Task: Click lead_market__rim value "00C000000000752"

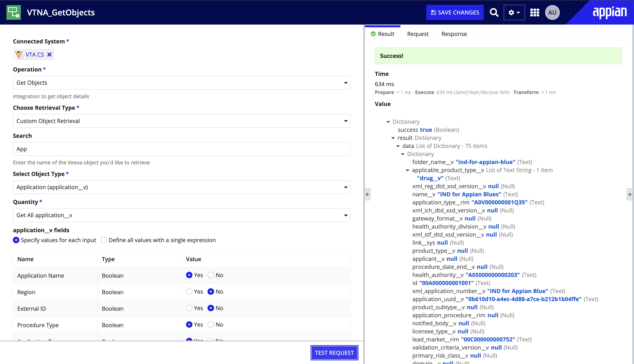Action: click(x=488, y=339)
